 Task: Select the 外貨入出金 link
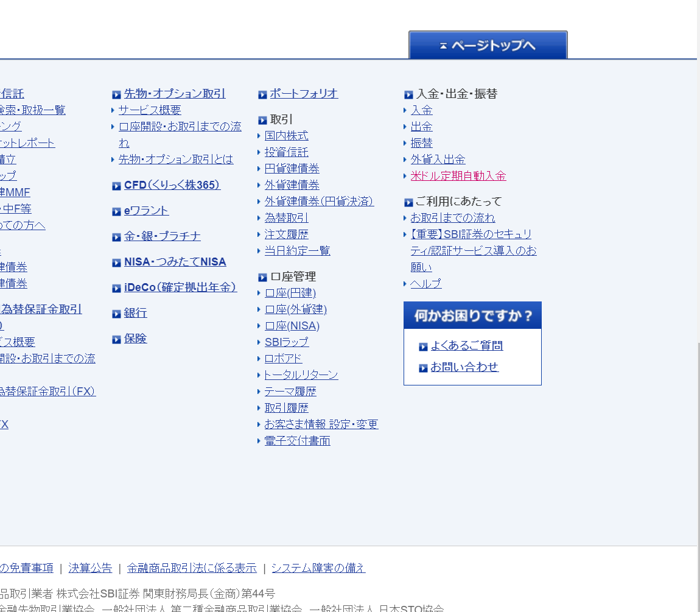tap(438, 159)
